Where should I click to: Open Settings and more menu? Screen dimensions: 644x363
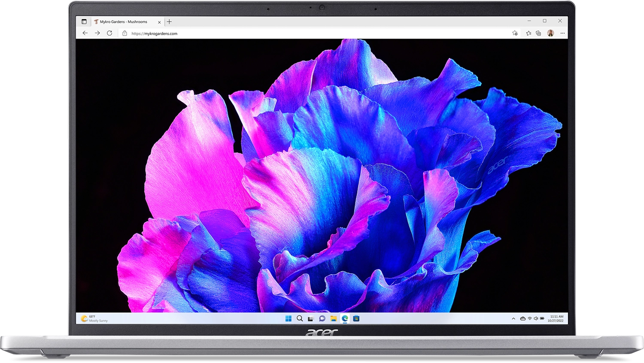[562, 33]
